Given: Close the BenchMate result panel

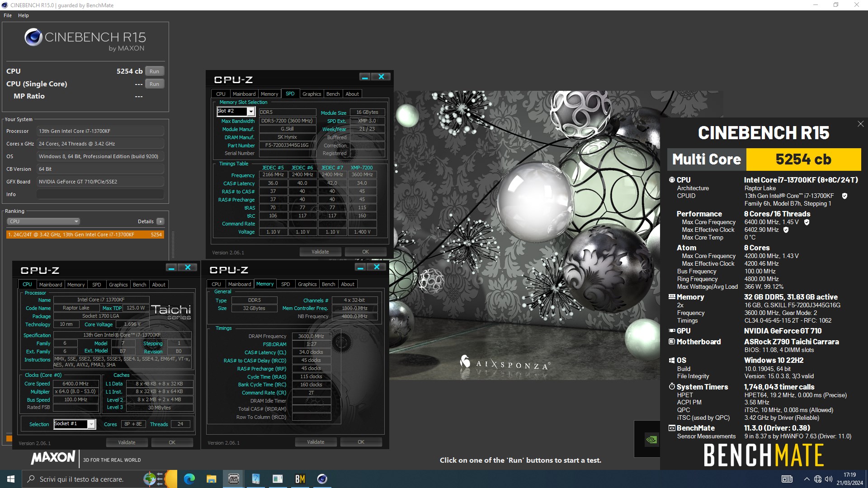Looking at the screenshot, I should [860, 124].
